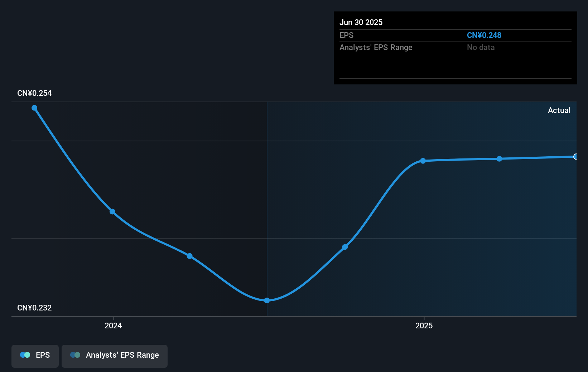
Task: Click the CN¥0.232 y-axis label
Action: 34,308
